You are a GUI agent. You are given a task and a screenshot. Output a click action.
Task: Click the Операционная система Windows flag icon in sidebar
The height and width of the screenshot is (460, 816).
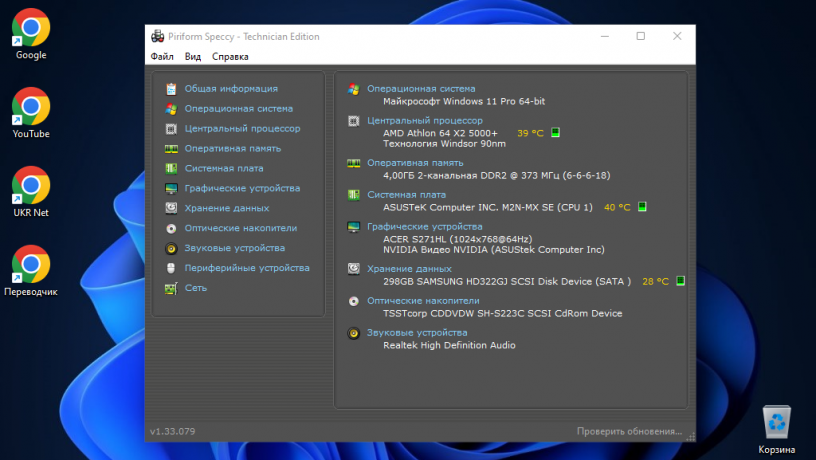(x=171, y=109)
